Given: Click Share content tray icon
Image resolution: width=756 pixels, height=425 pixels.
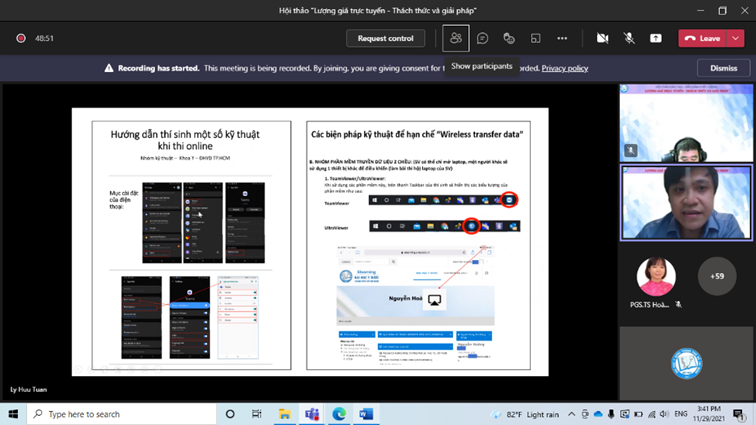Looking at the screenshot, I should tap(655, 38).
